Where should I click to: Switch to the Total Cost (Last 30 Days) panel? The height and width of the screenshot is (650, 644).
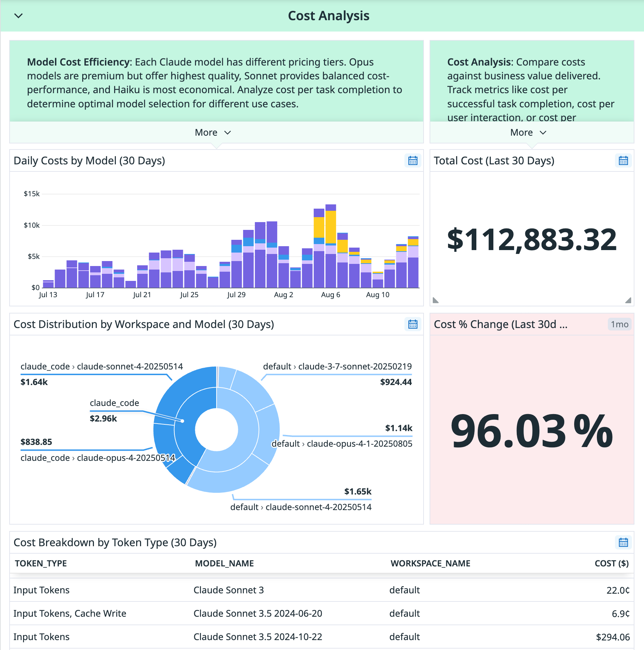tap(494, 160)
